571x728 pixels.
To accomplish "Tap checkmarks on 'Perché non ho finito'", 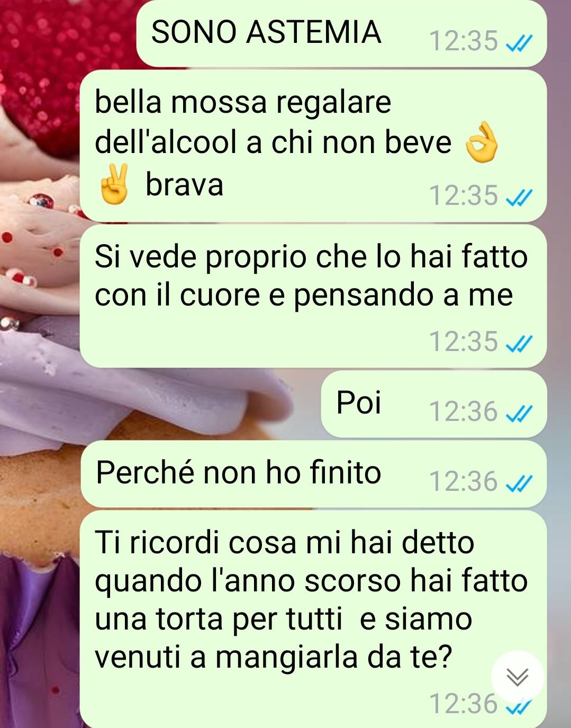I will pos(519,483).
